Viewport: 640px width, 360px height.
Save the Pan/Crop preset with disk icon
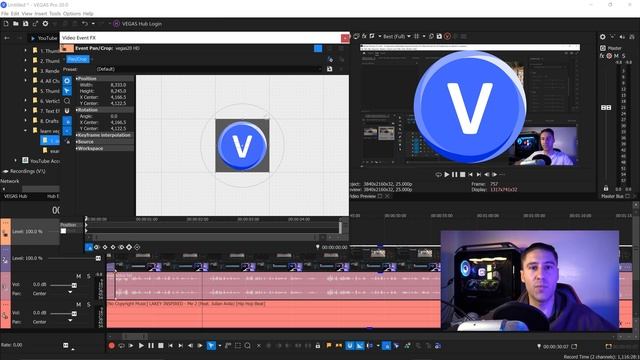(x=329, y=69)
